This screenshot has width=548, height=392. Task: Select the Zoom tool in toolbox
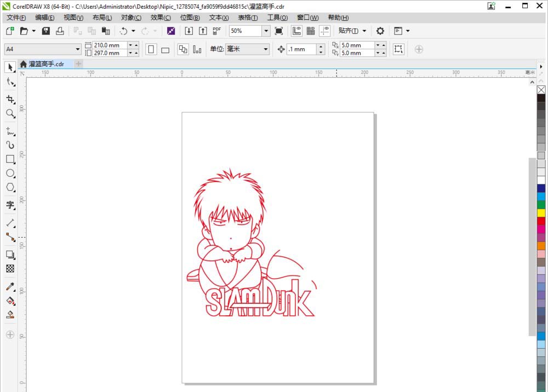click(10, 113)
